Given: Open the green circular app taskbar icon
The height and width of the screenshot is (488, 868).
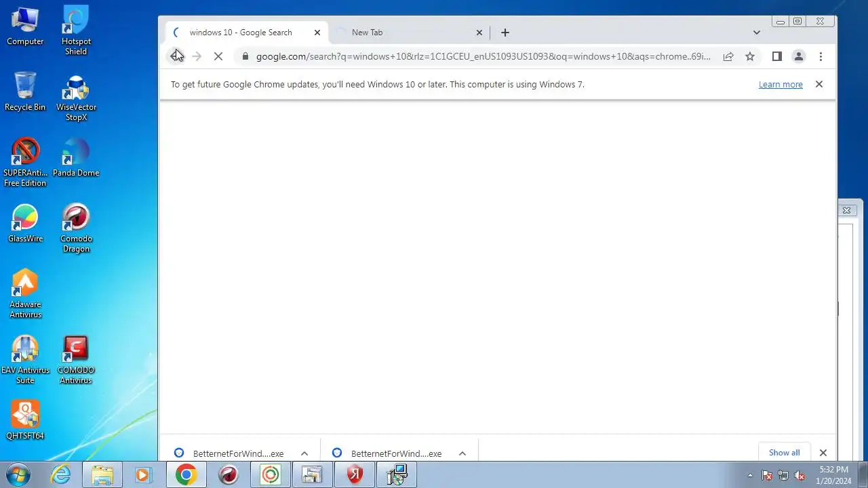Looking at the screenshot, I should point(271,475).
